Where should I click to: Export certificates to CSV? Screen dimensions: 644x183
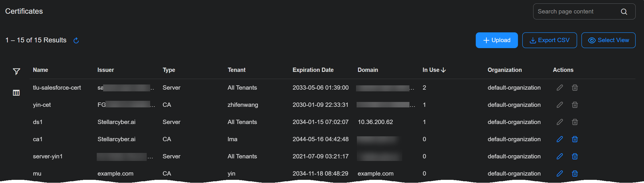tap(550, 40)
